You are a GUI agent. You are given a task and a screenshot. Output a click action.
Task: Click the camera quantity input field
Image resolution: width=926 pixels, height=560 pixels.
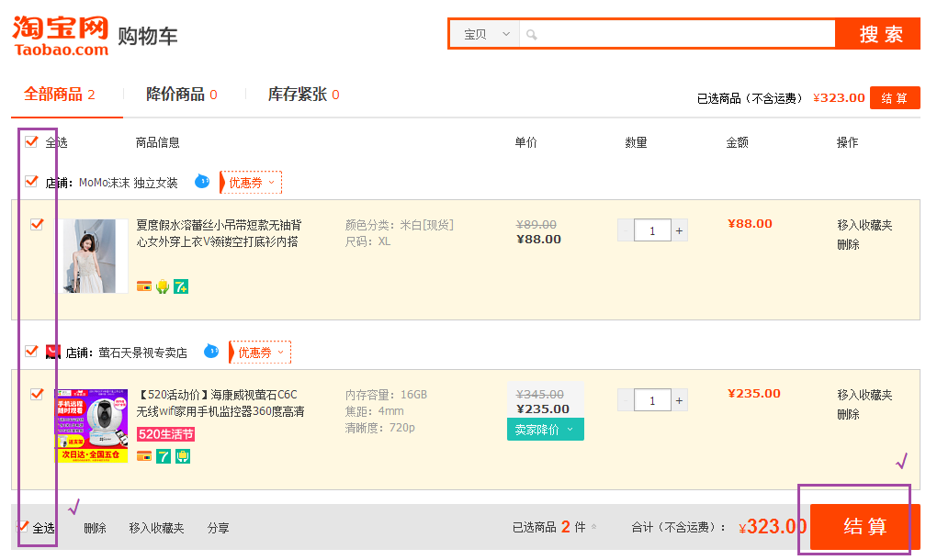(x=652, y=400)
